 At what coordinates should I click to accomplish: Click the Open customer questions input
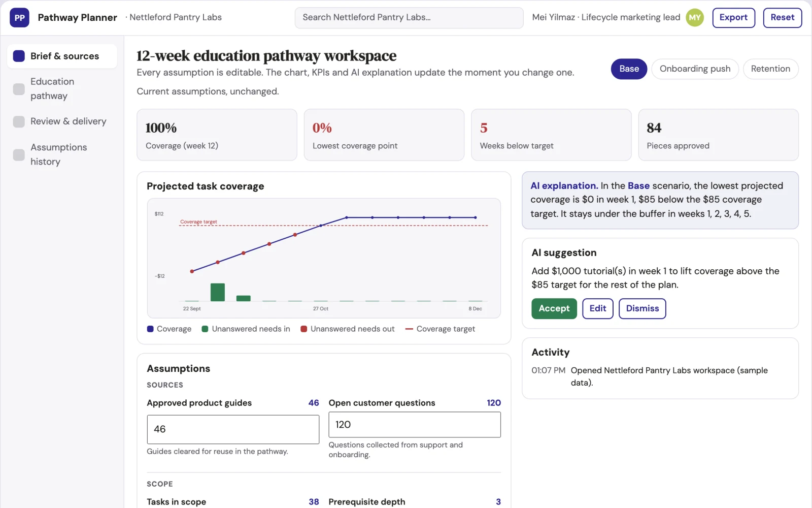(x=415, y=424)
